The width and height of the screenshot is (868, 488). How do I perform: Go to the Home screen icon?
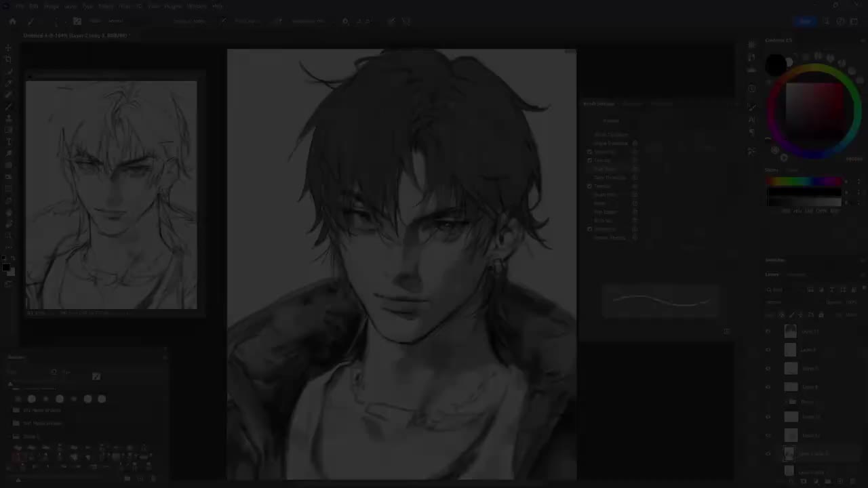[x=12, y=21]
